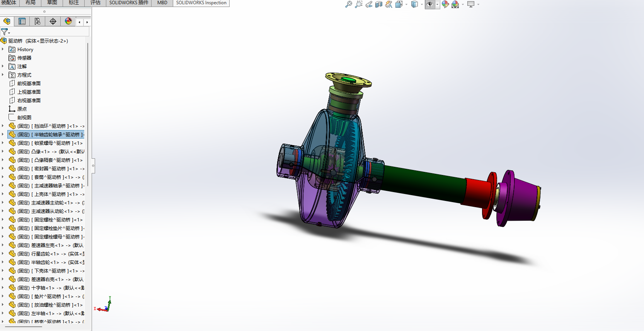Switch to the MBD tab
The image size is (644, 331).
coord(162,3)
